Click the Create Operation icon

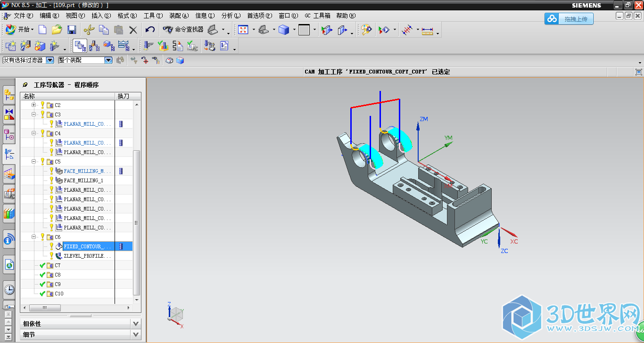55,46
